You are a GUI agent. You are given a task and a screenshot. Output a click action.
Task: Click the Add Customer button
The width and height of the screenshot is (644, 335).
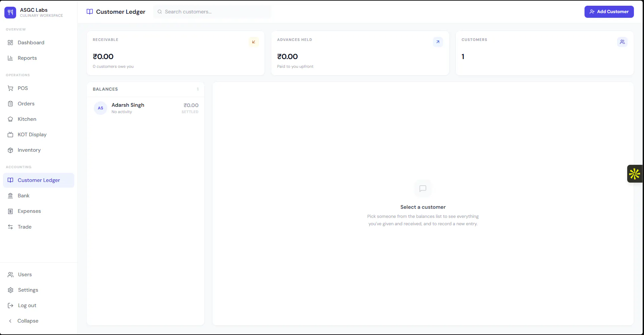tap(609, 12)
